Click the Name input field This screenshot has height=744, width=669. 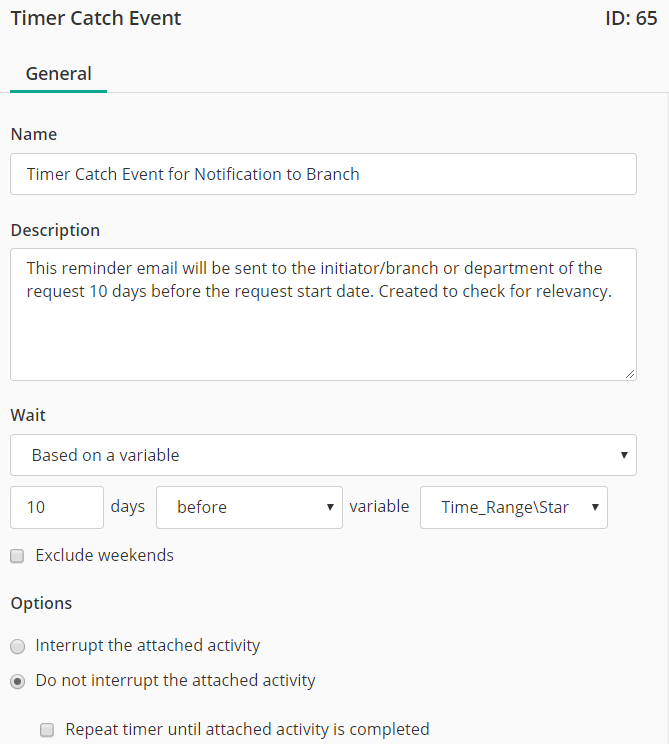coord(323,174)
